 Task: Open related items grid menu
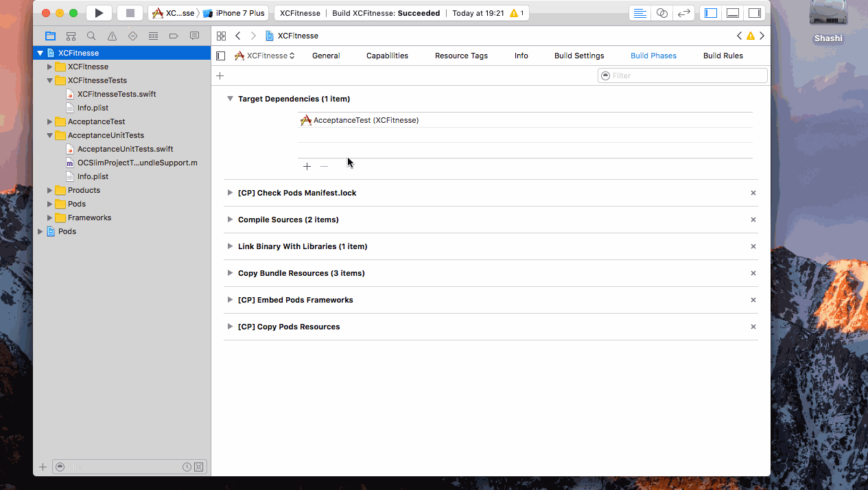(221, 36)
